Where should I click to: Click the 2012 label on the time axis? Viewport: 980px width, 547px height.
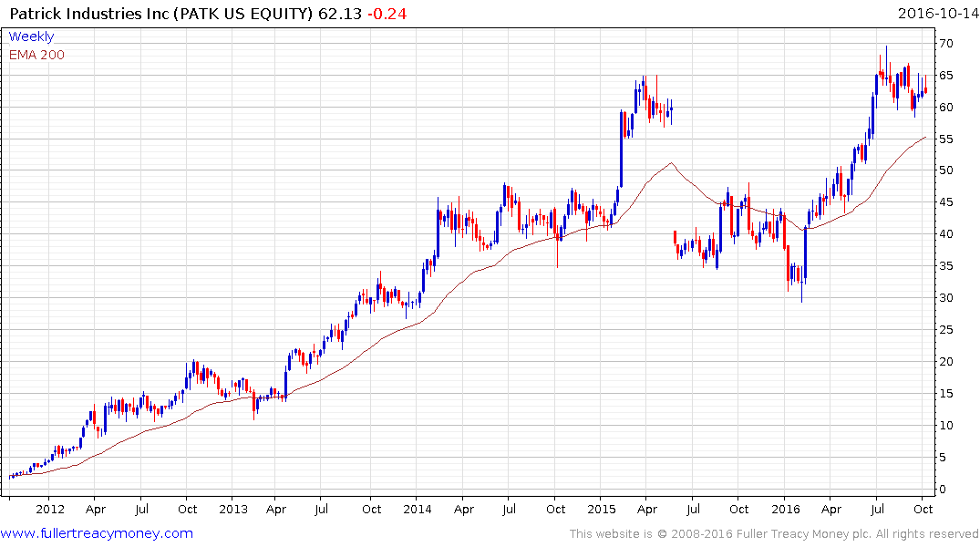click(50, 509)
